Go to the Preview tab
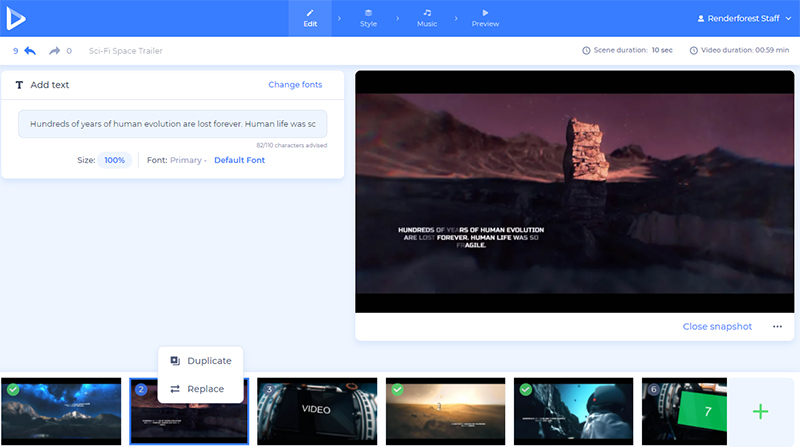 485,18
